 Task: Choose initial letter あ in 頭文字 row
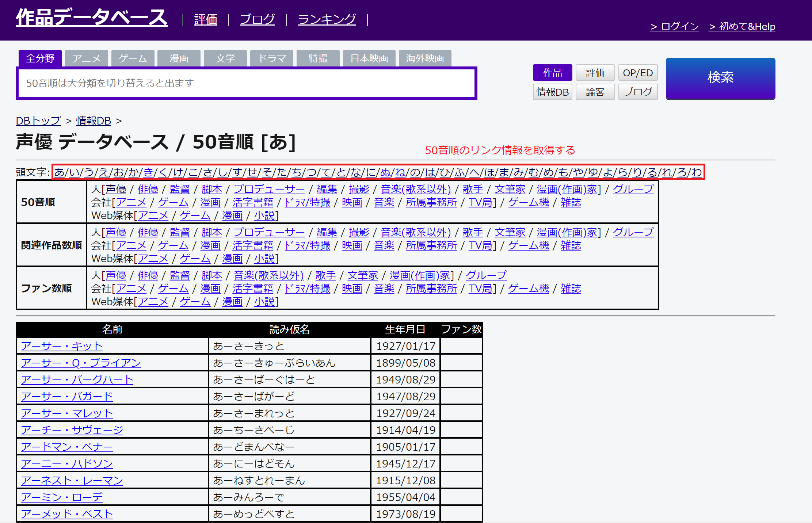60,172
